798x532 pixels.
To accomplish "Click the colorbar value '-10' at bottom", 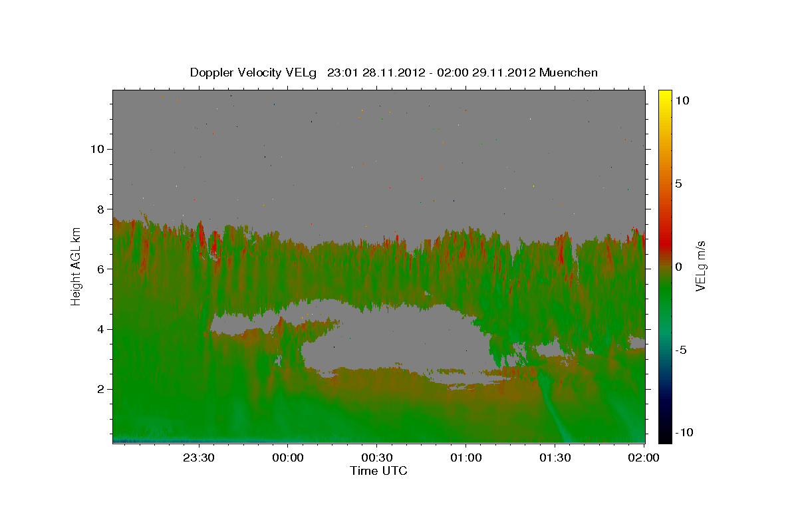I will (684, 433).
